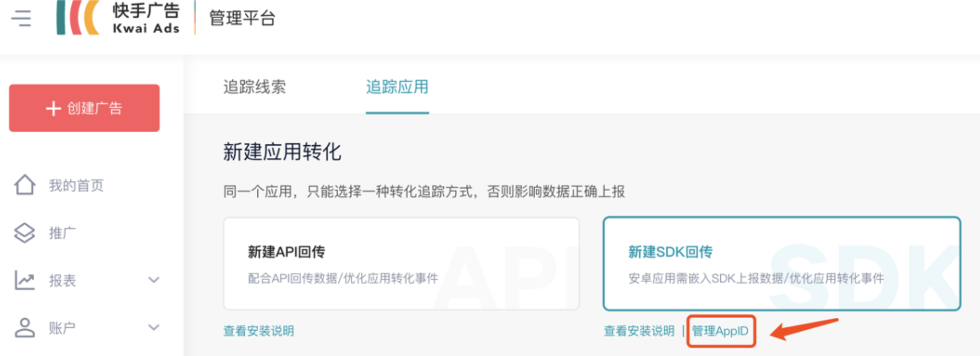Switch to the 追踪线索 tab
Viewport: 980px width, 356px height.
tap(254, 87)
